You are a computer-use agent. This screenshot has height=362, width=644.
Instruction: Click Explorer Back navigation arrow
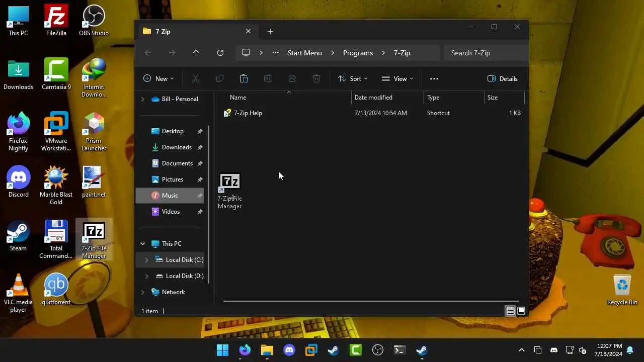(x=147, y=53)
